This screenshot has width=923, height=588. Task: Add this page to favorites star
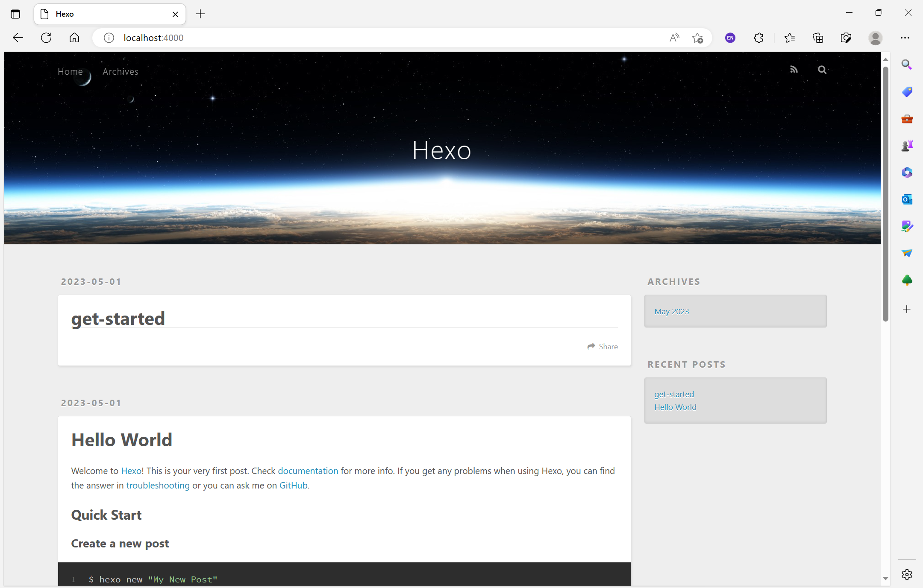coord(697,38)
